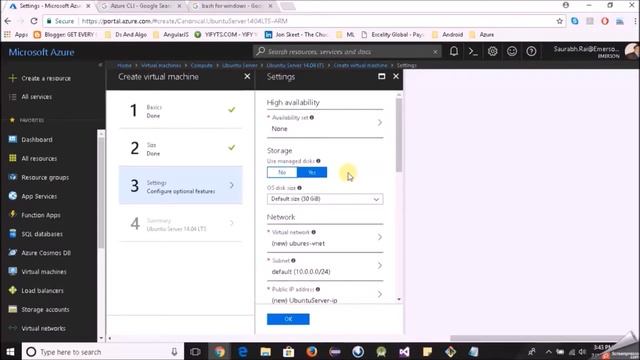Click Compute breadcrumb link
The width and height of the screenshot is (640, 360).
pyautogui.click(x=201, y=65)
